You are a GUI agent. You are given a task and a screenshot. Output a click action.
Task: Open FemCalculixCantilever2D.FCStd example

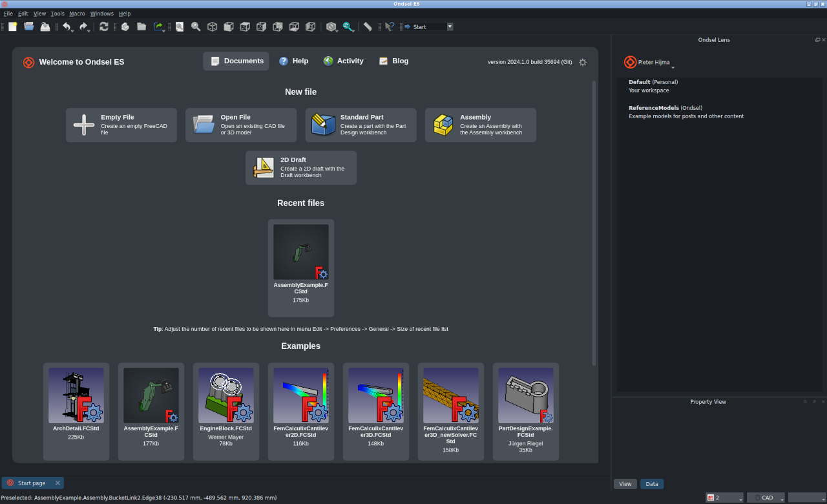tap(301, 411)
